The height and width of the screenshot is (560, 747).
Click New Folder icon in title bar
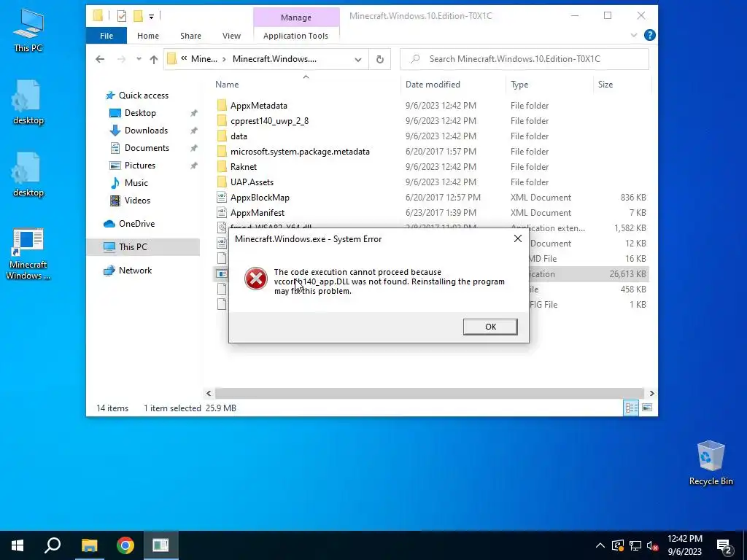point(138,16)
